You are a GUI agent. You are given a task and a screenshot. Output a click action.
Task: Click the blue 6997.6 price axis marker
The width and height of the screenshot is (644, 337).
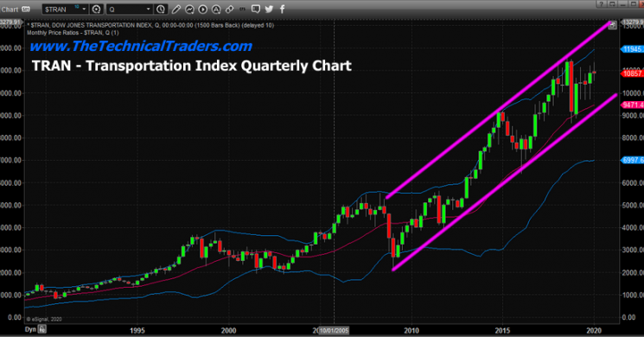(633, 160)
